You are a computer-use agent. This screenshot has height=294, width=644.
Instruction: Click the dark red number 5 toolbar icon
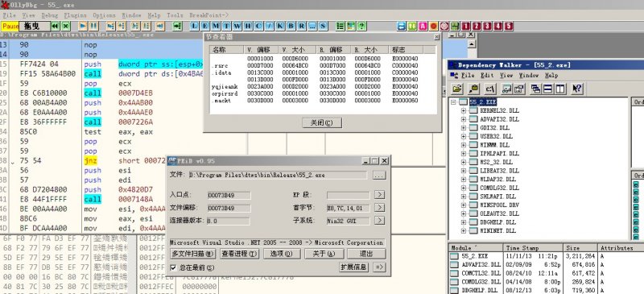509,27
